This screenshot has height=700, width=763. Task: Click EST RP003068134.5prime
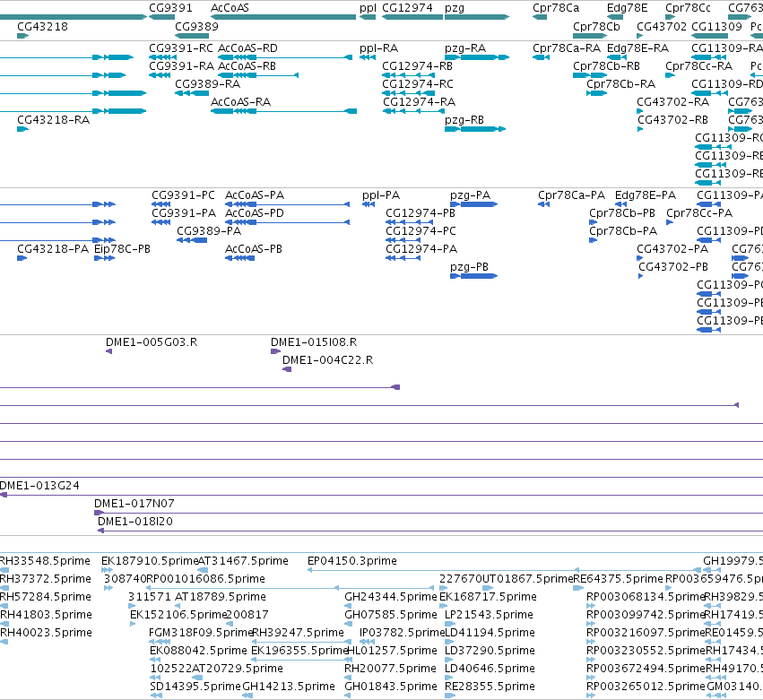[646, 597]
